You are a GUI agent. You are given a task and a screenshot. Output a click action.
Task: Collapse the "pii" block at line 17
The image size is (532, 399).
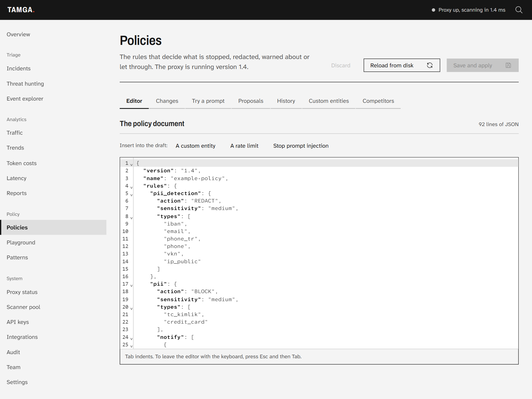(x=131, y=285)
